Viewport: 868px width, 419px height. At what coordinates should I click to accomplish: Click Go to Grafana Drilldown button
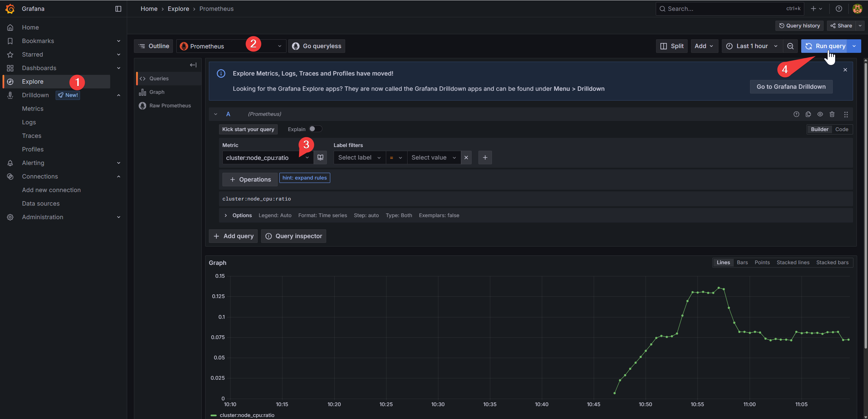coord(791,87)
